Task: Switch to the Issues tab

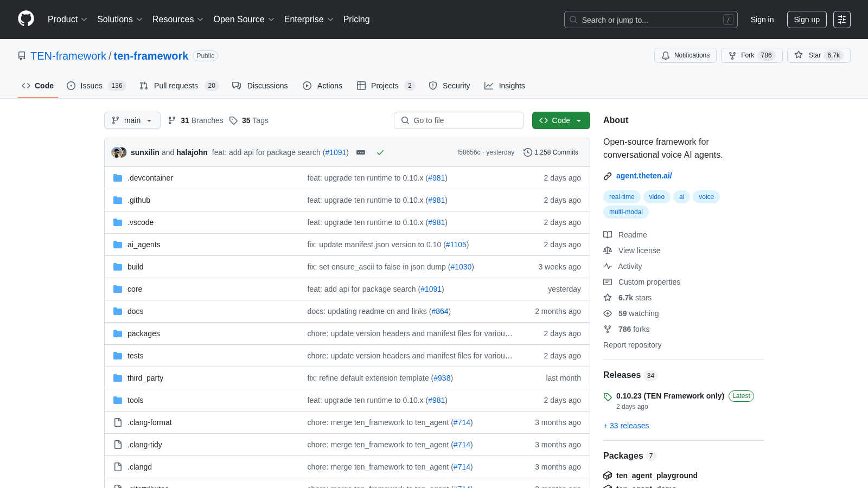Action: coord(96,86)
